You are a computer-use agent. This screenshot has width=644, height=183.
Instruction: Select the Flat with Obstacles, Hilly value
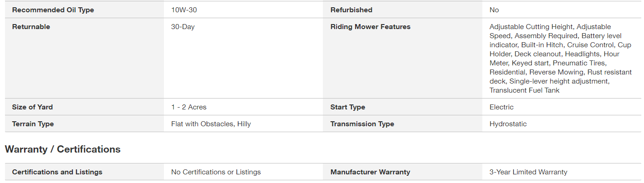(211, 124)
